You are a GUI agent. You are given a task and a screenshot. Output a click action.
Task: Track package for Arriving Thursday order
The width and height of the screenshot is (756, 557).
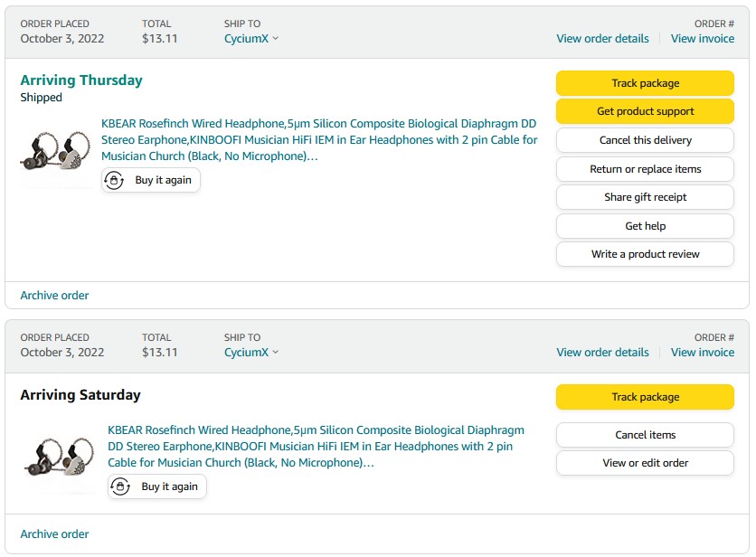click(x=645, y=83)
